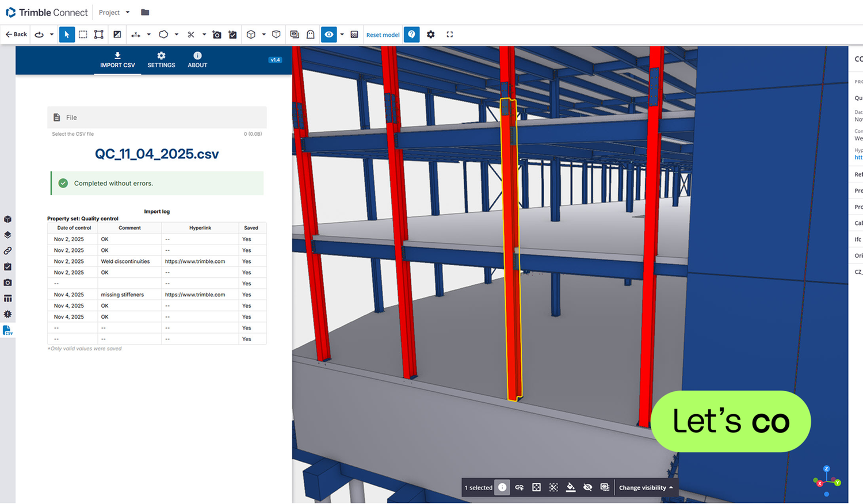The width and height of the screenshot is (863, 504).
Task: Enter fullscreen mode
Action: tap(450, 35)
